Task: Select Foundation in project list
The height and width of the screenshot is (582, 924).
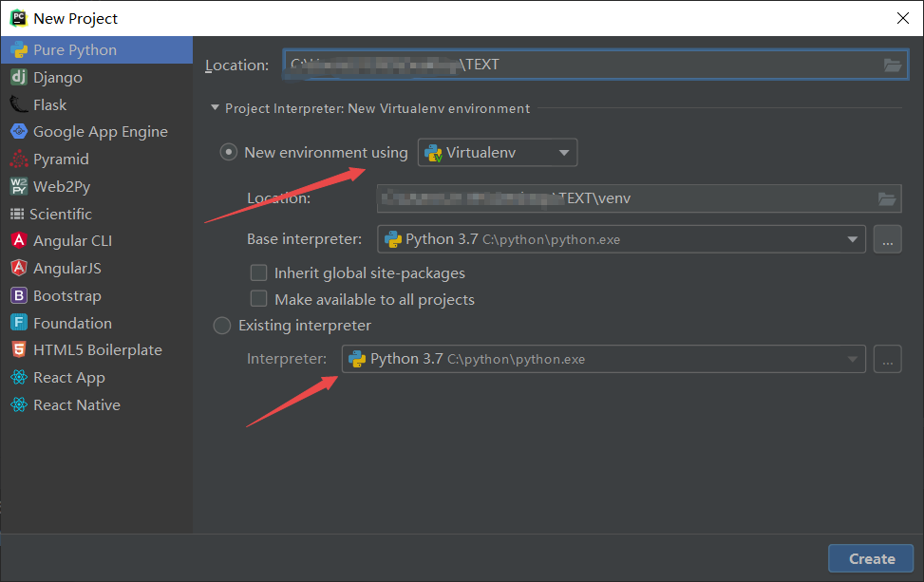Action: click(x=97, y=323)
